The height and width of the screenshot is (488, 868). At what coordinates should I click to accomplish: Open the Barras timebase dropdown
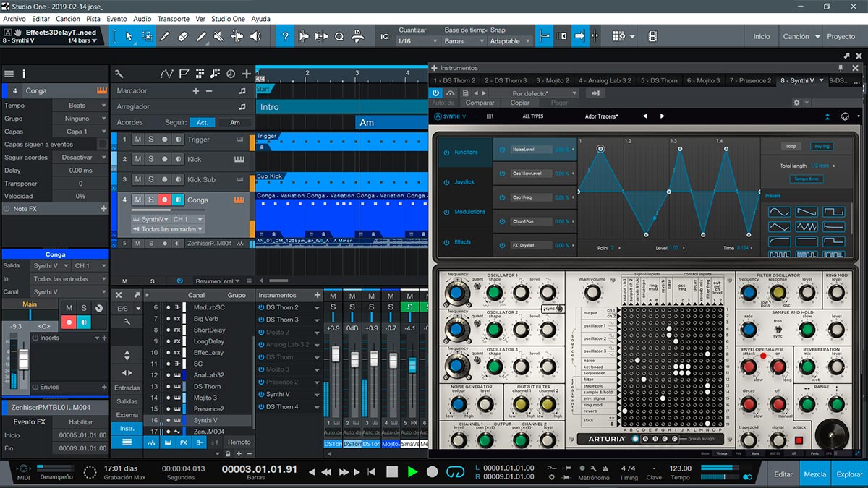tap(463, 41)
